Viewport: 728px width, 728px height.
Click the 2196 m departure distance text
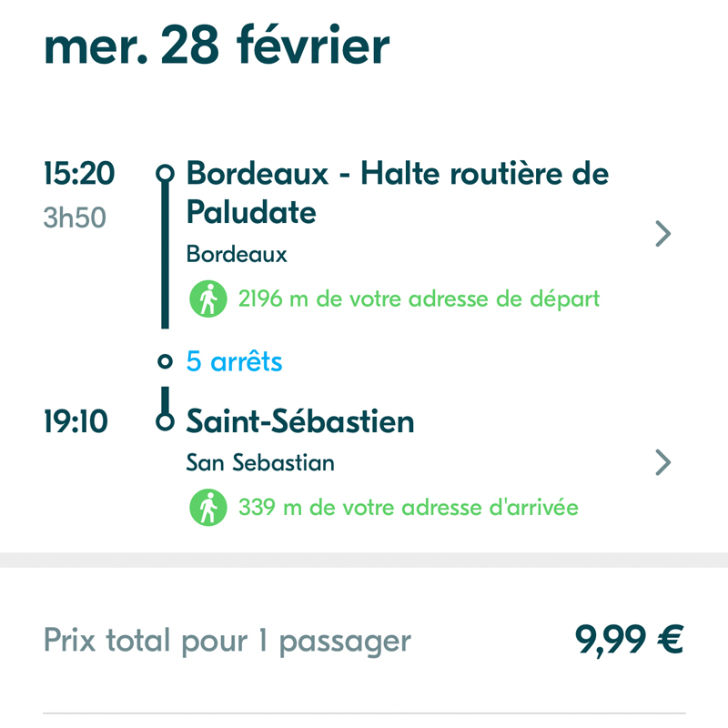click(419, 298)
